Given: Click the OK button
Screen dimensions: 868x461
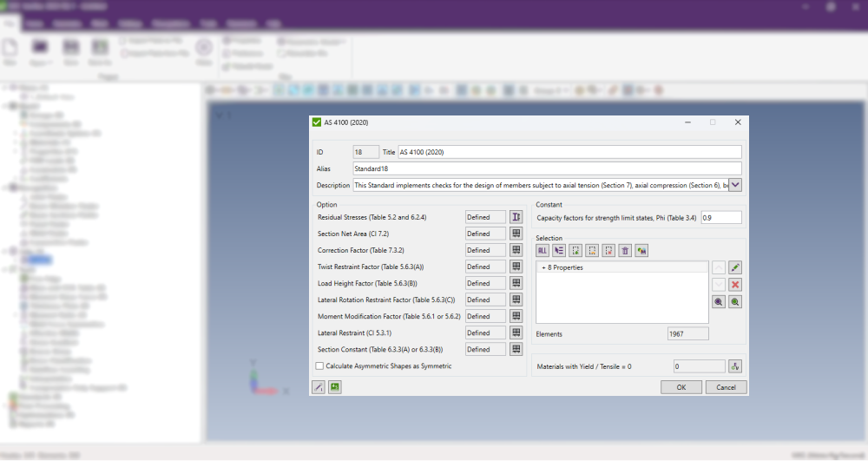Looking at the screenshot, I should click(x=681, y=387).
